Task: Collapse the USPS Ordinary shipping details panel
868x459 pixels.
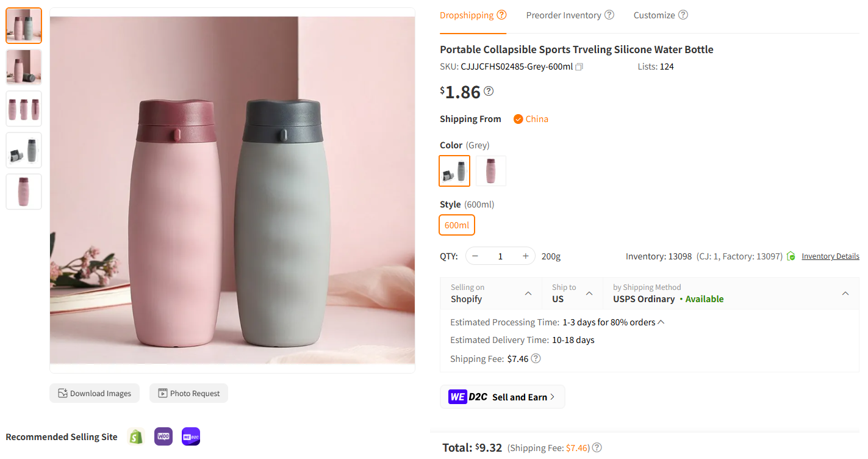Action: pyautogui.click(x=845, y=293)
